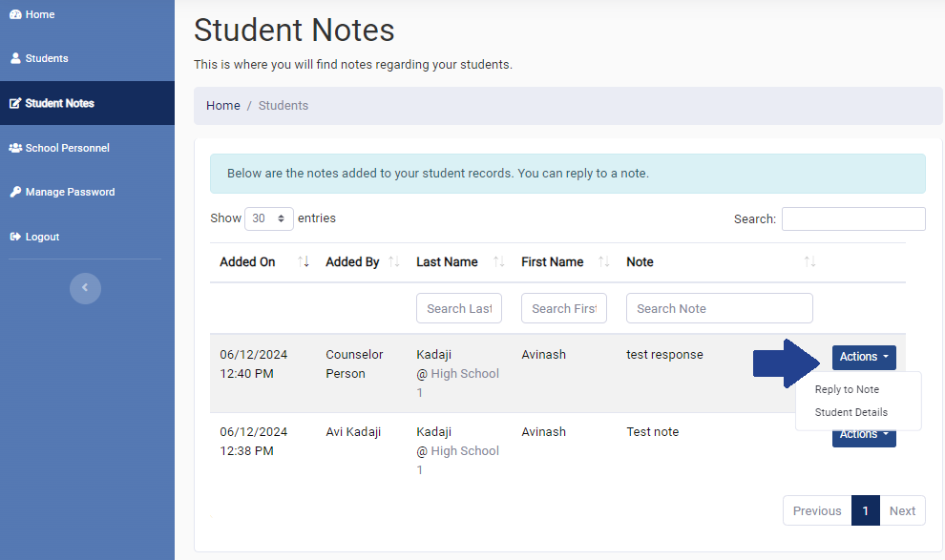This screenshot has width=945, height=560.
Task: Click the Home dashboard icon in sidebar
Action: click(15, 14)
